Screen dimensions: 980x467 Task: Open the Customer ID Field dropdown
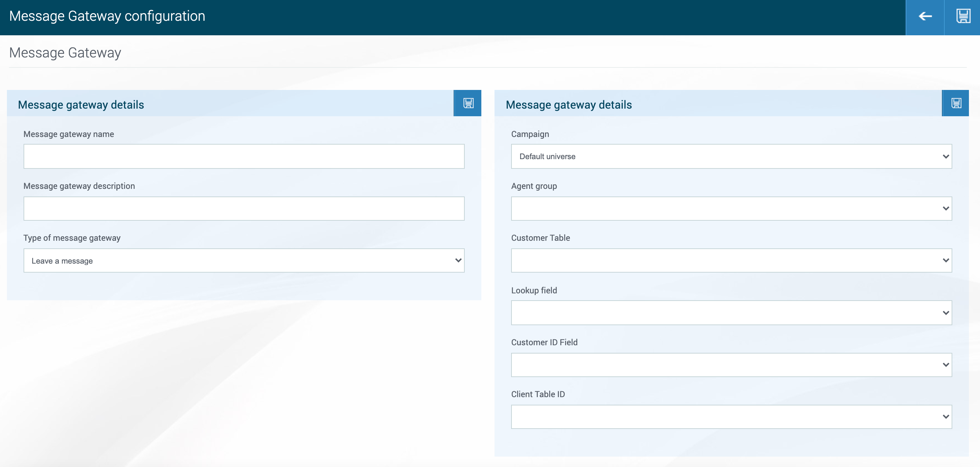(731, 365)
